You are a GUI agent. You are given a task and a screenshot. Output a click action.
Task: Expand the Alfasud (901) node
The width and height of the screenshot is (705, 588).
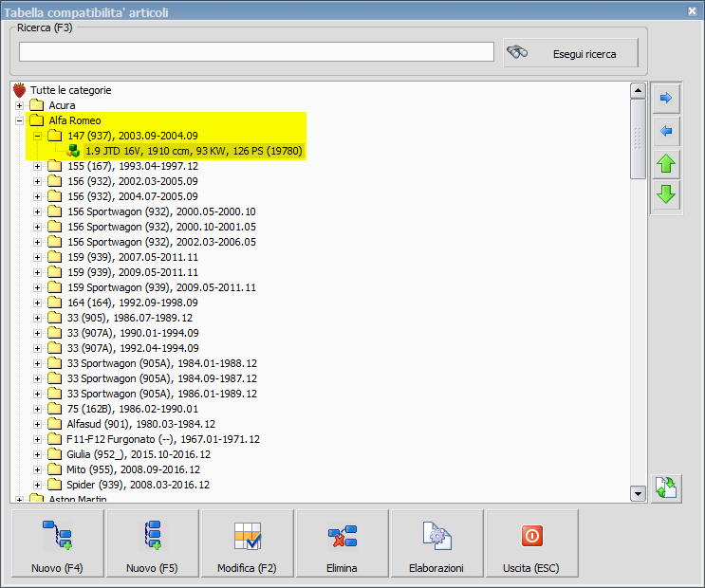37,424
